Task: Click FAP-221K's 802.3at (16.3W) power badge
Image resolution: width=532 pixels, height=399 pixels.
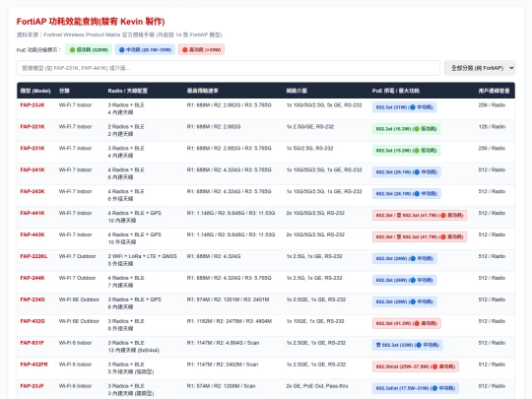Action: pos(407,129)
